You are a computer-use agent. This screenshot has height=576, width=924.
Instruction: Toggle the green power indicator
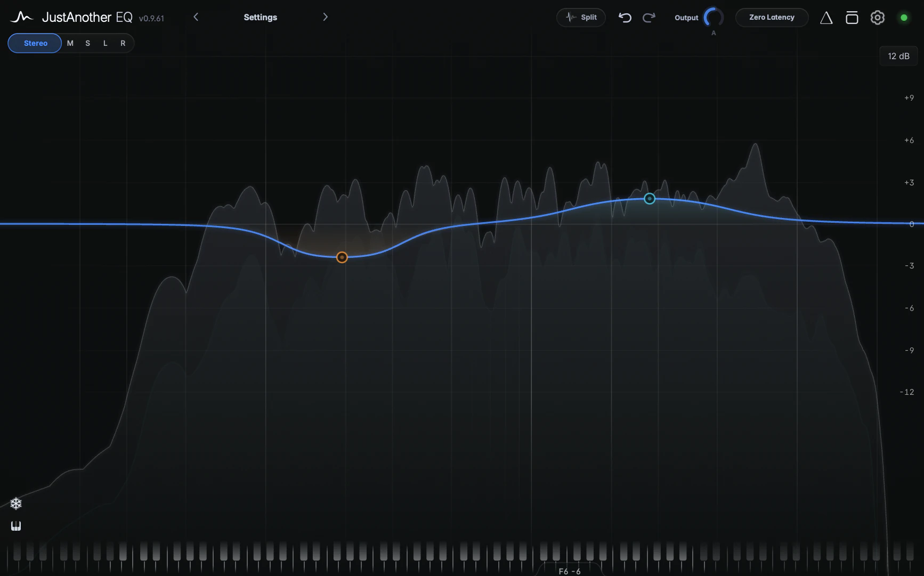pos(904,18)
